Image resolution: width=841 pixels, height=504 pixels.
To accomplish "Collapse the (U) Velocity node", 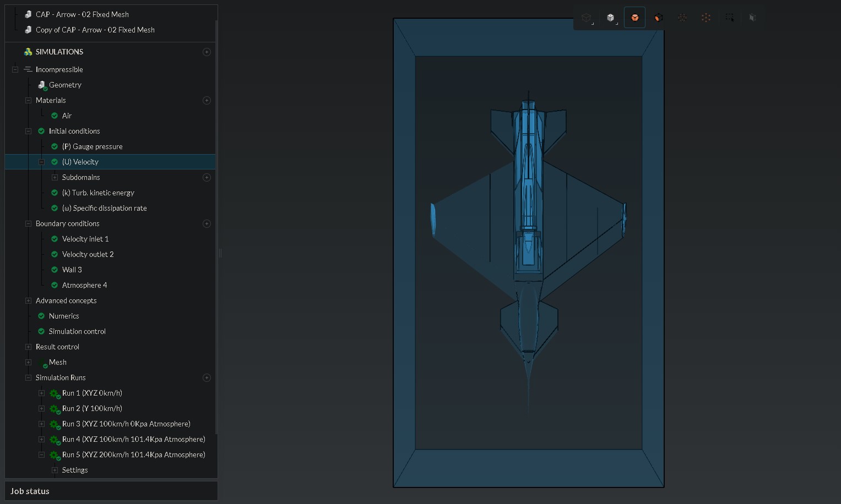I will pyautogui.click(x=41, y=162).
